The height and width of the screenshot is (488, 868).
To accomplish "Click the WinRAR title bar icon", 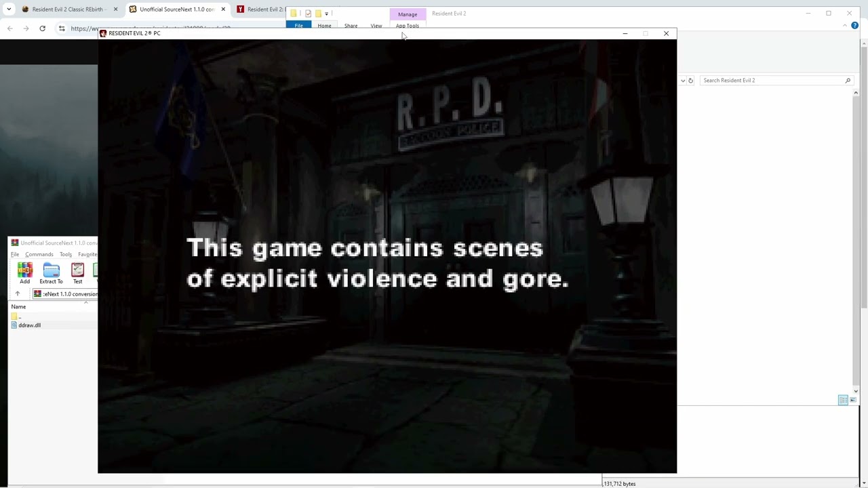I will (x=15, y=243).
